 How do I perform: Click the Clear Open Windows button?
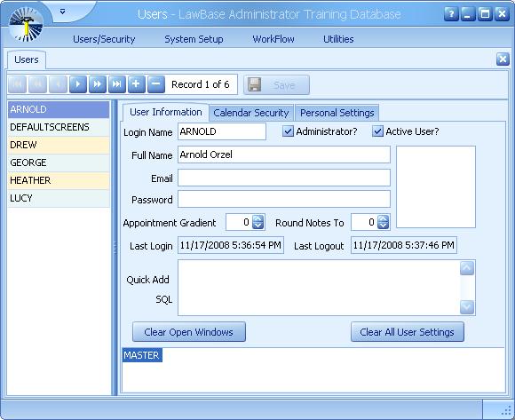pos(189,332)
